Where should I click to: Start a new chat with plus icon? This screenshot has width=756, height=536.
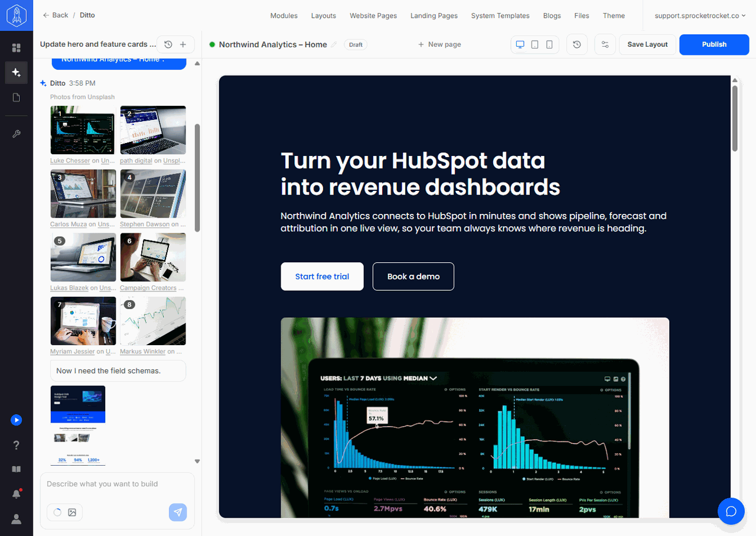(183, 44)
